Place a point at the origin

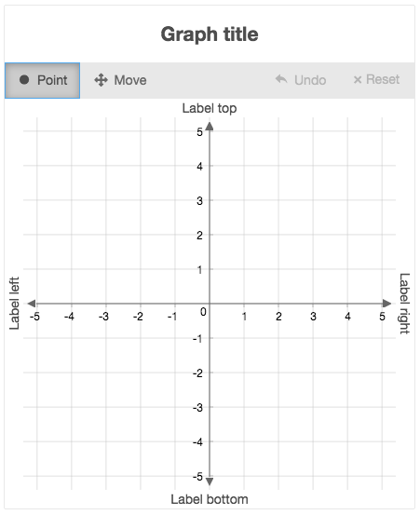pos(210,304)
